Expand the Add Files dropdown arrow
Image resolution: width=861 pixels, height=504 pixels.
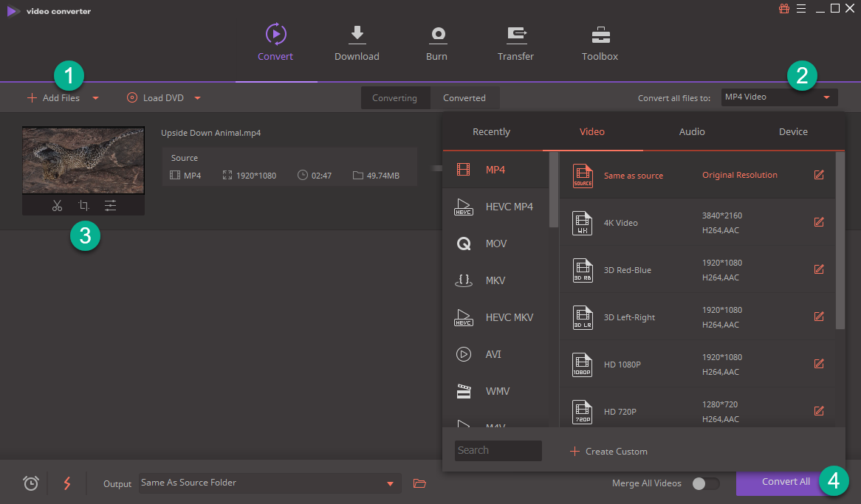95,98
